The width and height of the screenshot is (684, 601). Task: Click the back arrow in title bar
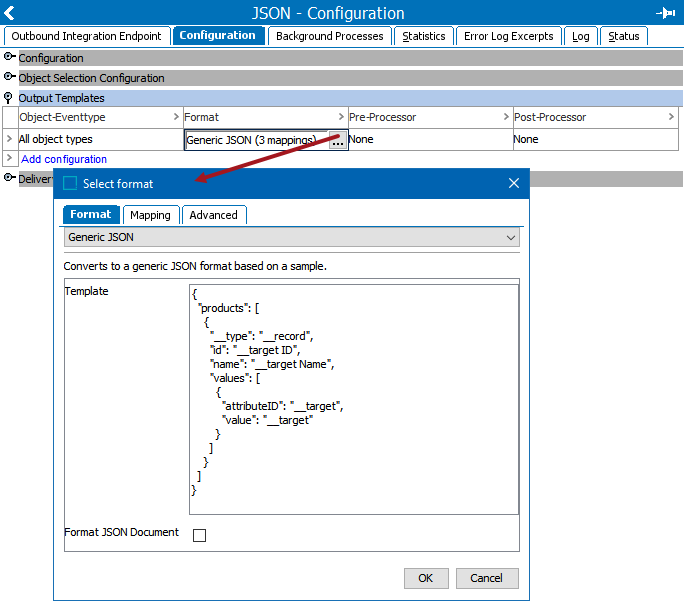coord(10,13)
